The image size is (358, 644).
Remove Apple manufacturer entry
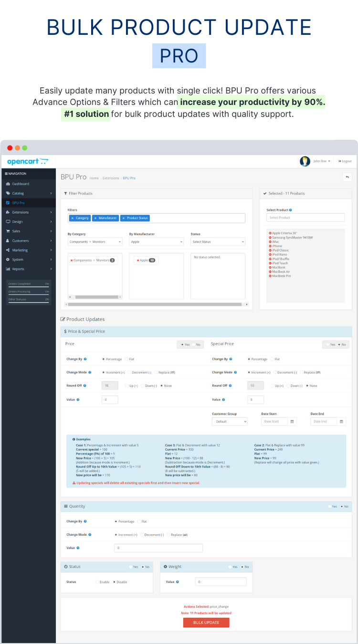click(138, 260)
